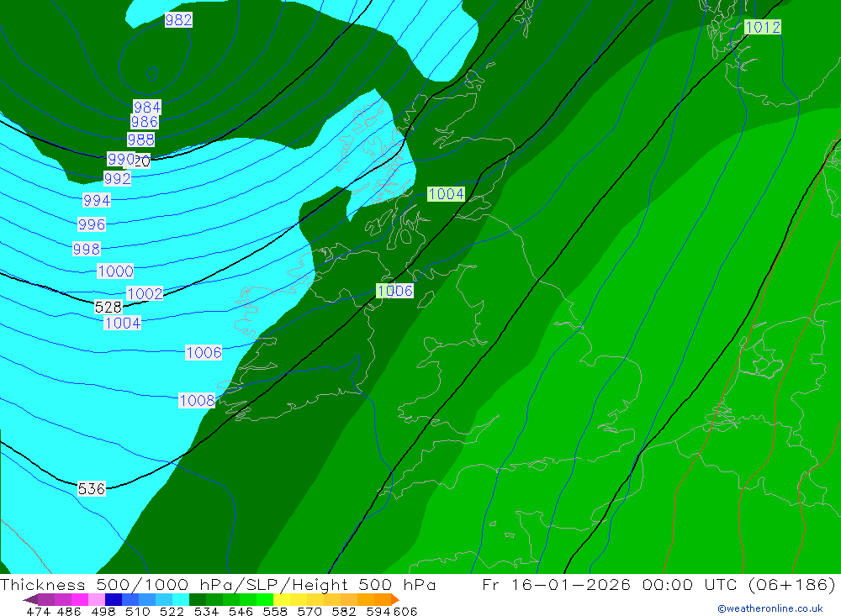This screenshot has height=616, width=841.
Task: Pick the cyan legend swatch
Action: point(180,599)
